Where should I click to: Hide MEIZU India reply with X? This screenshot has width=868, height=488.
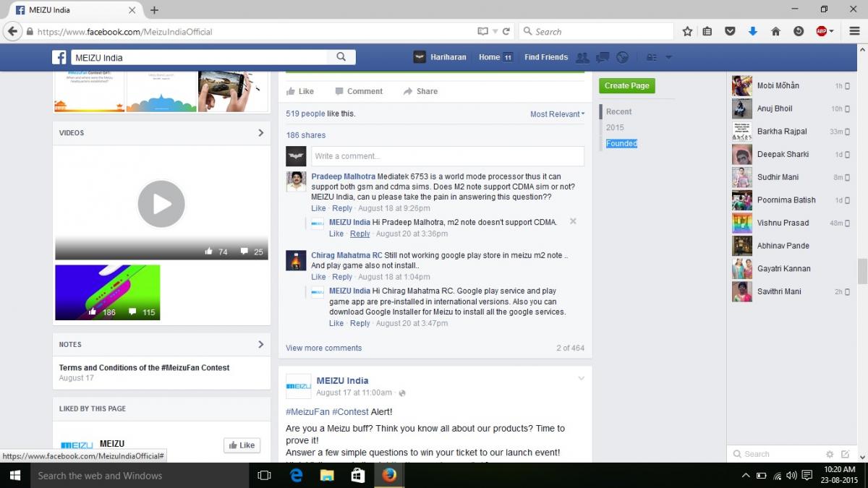[x=573, y=221]
